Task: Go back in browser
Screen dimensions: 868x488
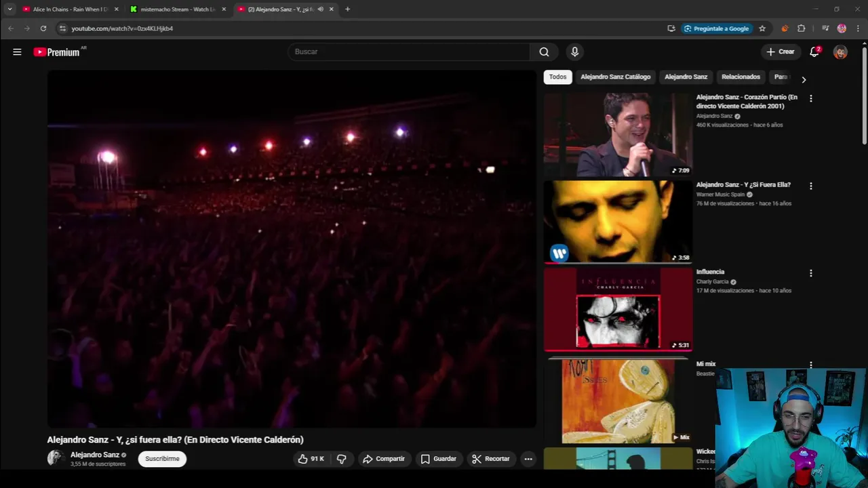Action: point(11,28)
